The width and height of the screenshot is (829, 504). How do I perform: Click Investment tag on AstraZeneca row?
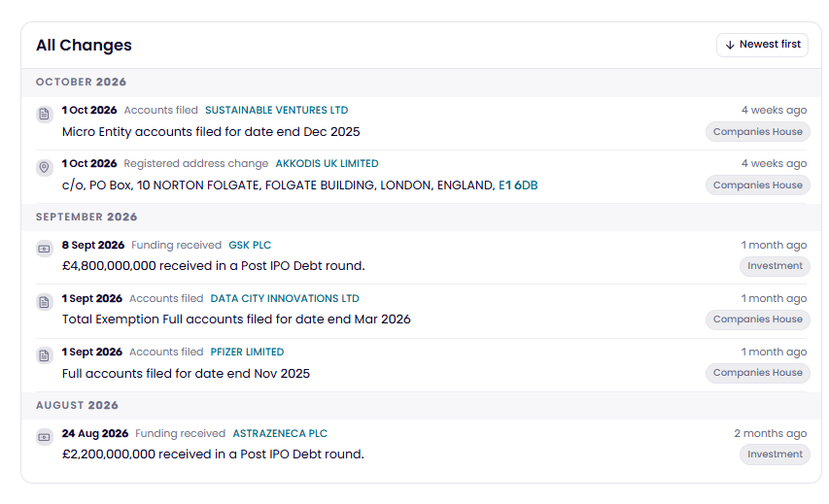(775, 454)
